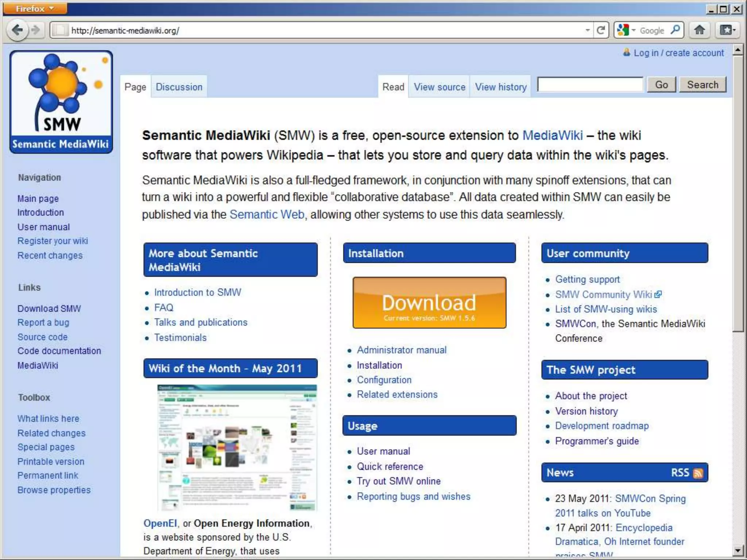
Task: Click the browser forward arrow button
Action: 36,30
